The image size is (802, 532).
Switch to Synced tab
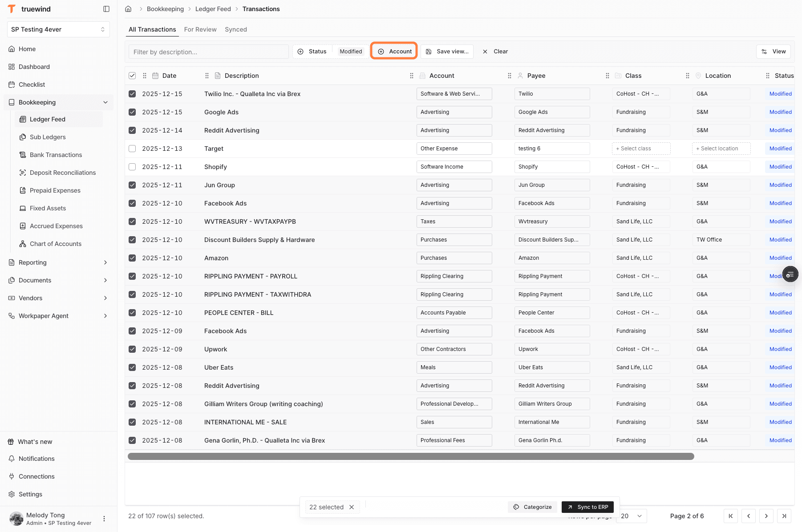pos(236,29)
